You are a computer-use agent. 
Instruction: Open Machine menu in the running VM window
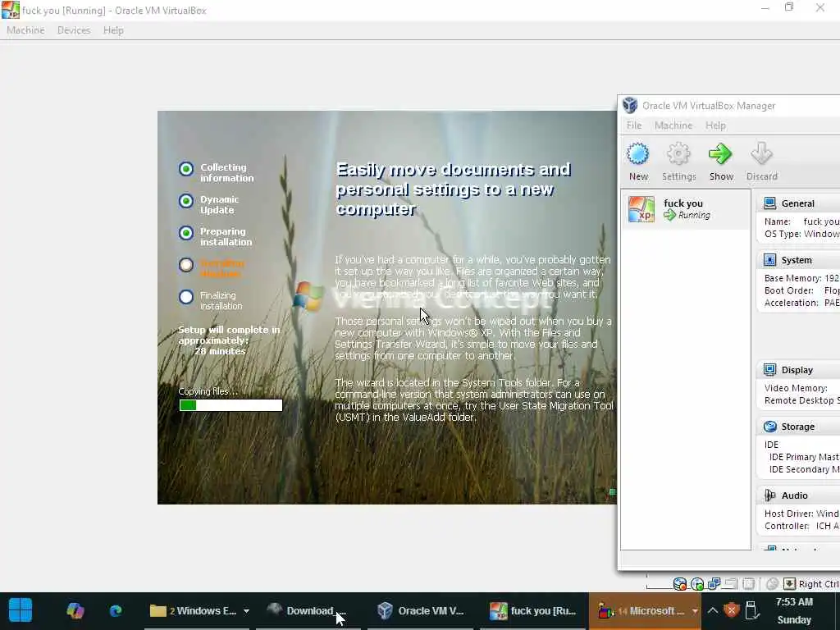pyautogui.click(x=25, y=30)
